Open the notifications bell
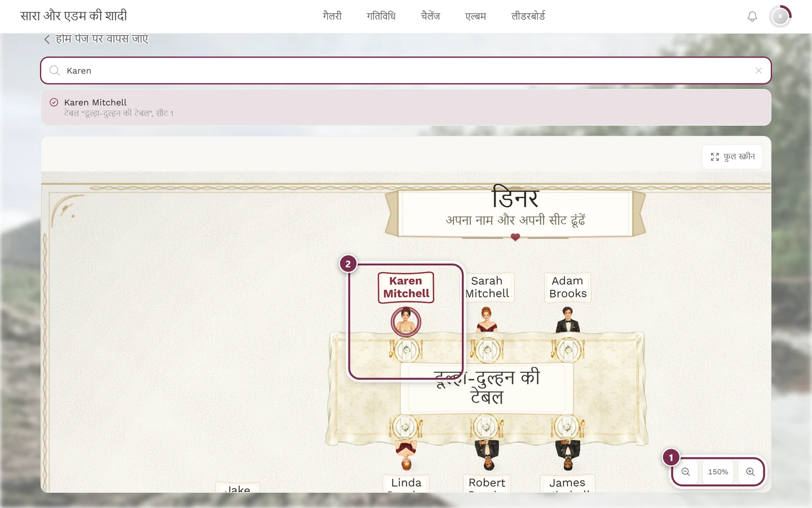 click(x=752, y=16)
